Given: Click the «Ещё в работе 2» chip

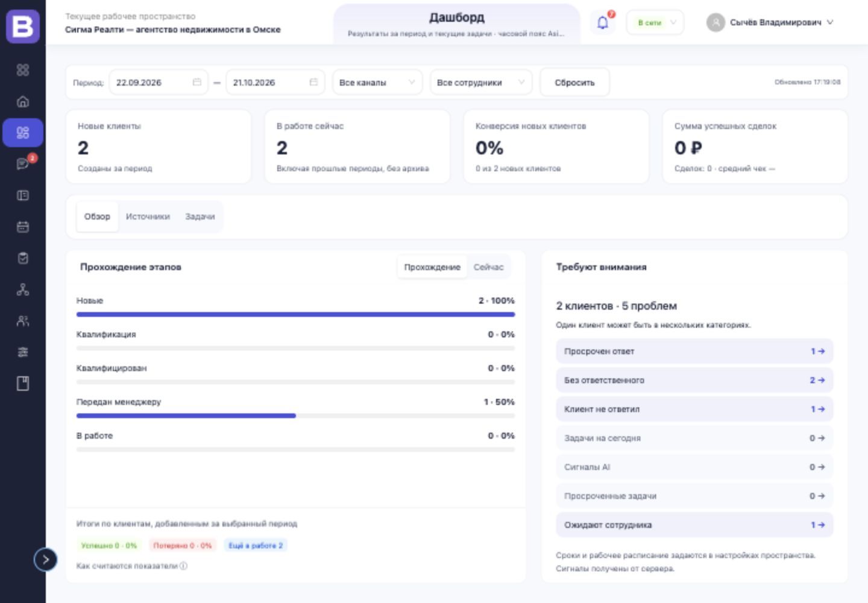Looking at the screenshot, I should (256, 545).
